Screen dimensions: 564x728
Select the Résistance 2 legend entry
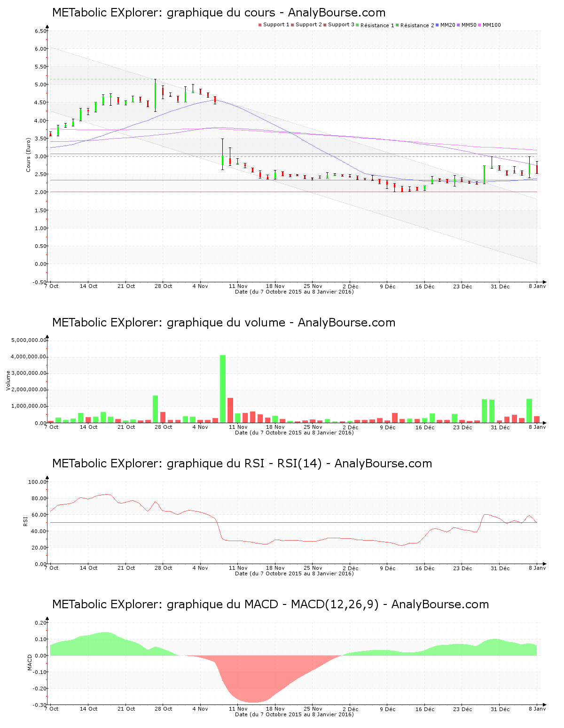tap(415, 25)
